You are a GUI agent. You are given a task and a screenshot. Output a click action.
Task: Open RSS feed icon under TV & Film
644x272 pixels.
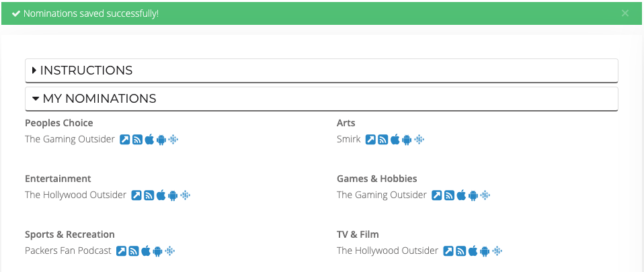[x=461, y=251]
